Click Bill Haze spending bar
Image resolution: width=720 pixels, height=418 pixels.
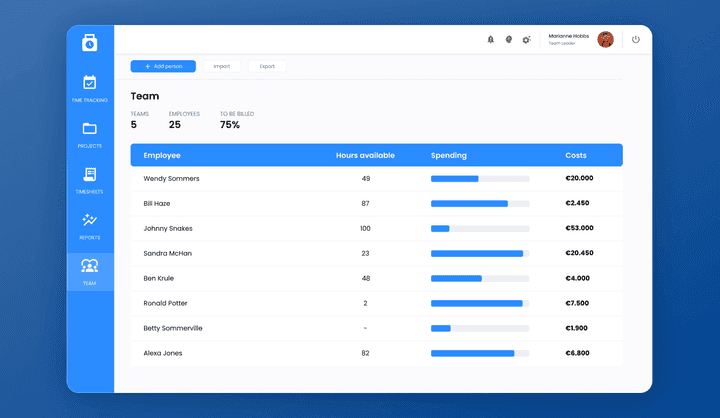[480, 203]
